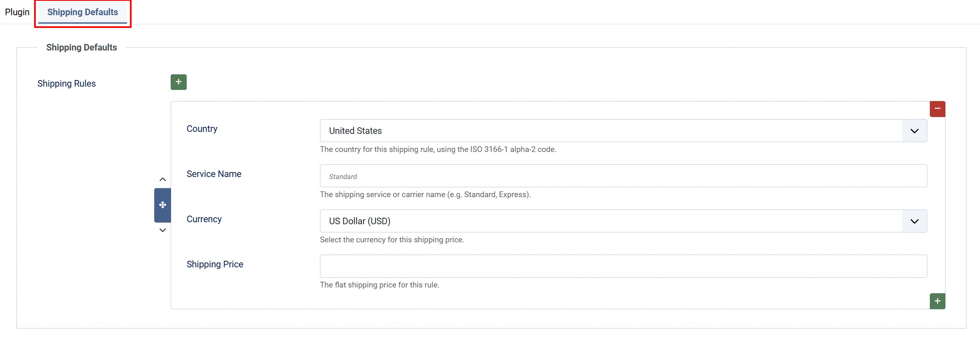Click the Country field label
This screenshot has height=338, width=980.
click(x=202, y=129)
